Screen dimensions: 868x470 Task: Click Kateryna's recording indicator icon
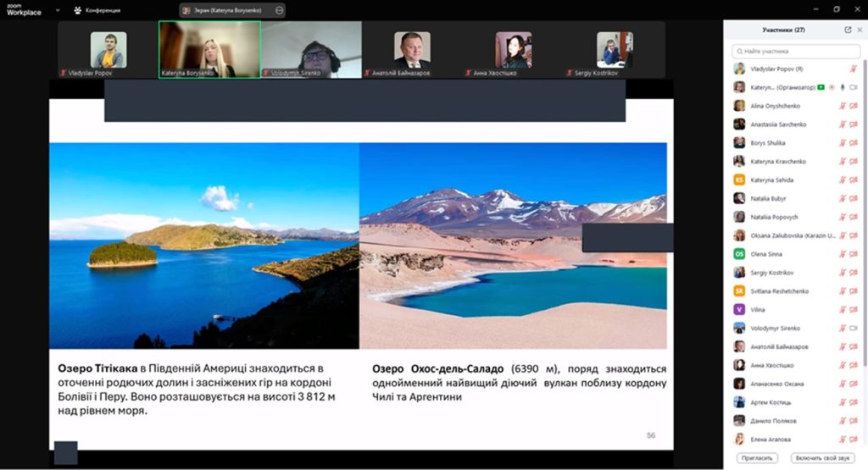click(832, 87)
